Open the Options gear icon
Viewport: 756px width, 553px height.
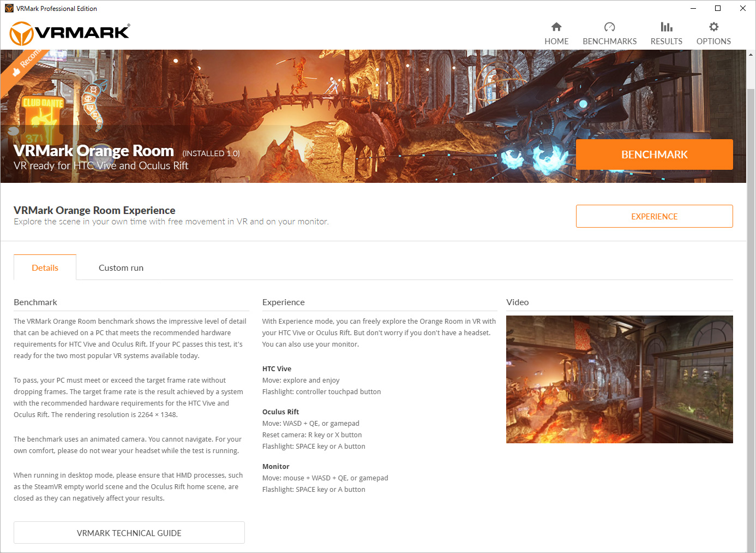point(713,27)
